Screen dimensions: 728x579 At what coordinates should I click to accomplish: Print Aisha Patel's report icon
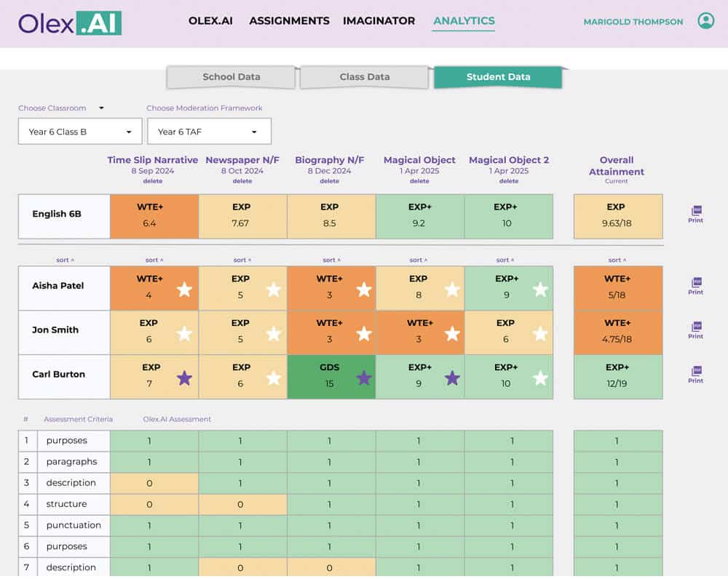click(x=695, y=287)
